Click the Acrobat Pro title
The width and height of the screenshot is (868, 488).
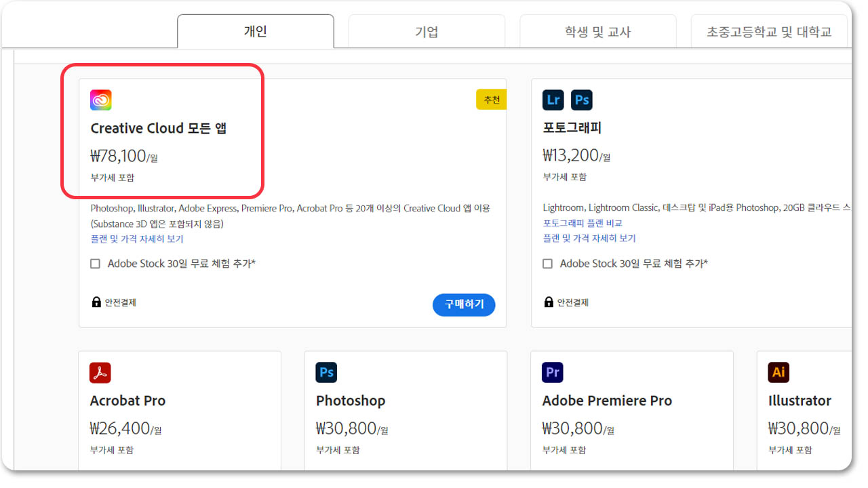click(x=127, y=401)
